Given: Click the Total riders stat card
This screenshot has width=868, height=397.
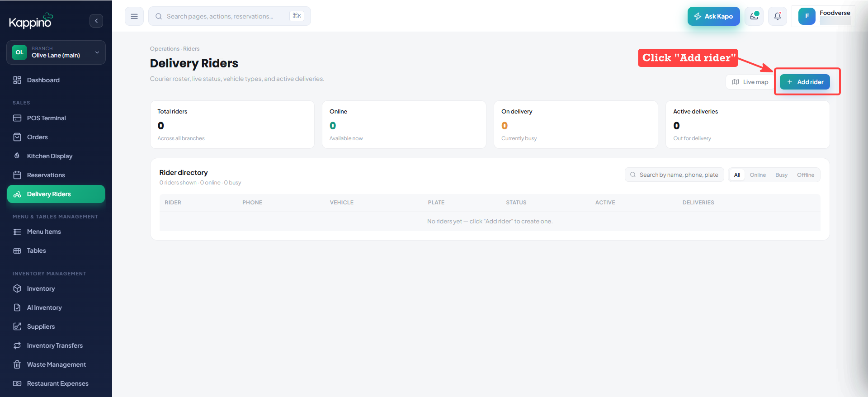Looking at the screenshot, I should pyautogui.click(x=232, y=125).
